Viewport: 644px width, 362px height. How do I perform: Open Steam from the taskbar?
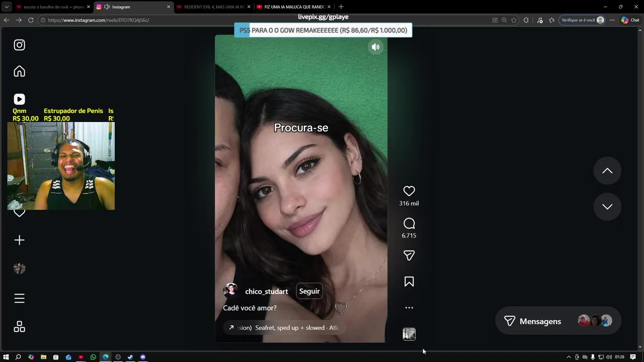tap(130, 357)
